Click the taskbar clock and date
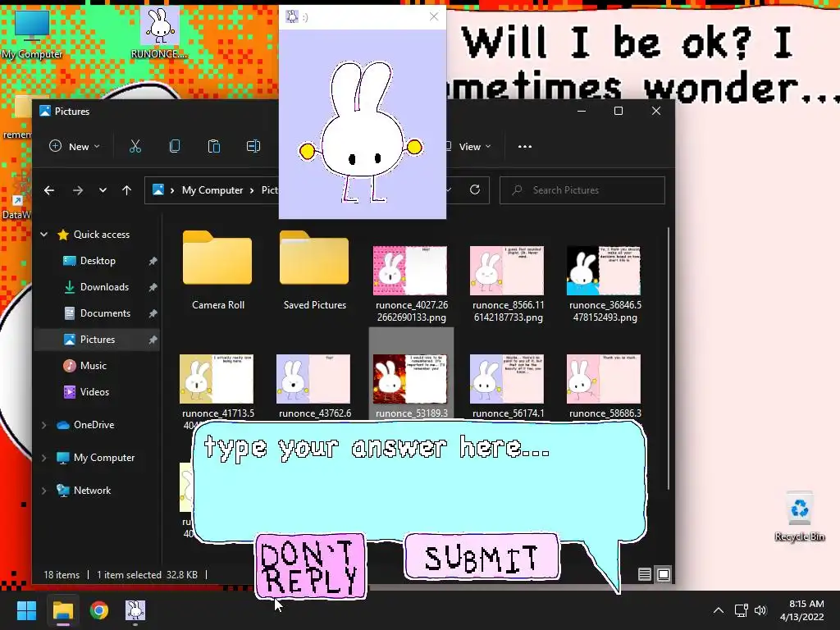Image resolution: width=840 pixels, height=630 pixels. (802, 610)
